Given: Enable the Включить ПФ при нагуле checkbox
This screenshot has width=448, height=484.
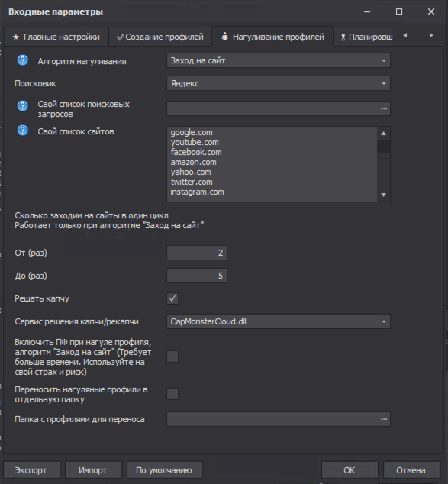Looking at the screenshot, I should 172,357.
